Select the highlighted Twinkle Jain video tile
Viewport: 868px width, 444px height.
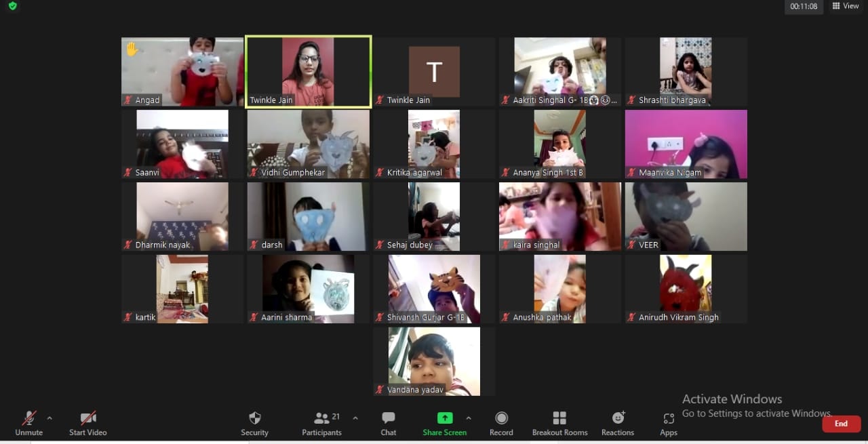[x=309, y=72]
